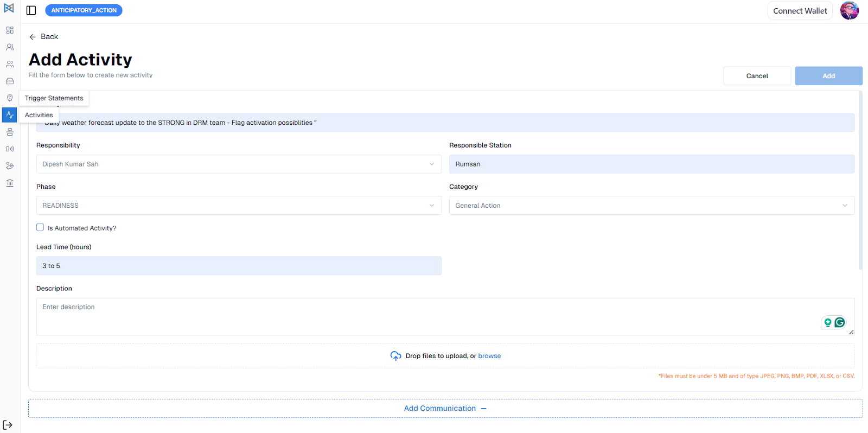Open the stacked-bars alignment icon in sidebar
868x433 pixels.
point(10,132)
